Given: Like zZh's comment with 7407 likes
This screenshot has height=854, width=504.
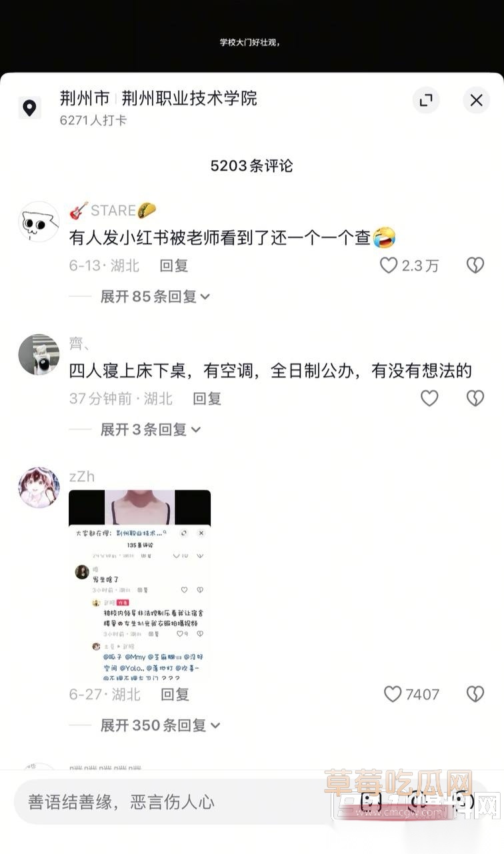Looking at the screenshot, I should click(393, 694).
